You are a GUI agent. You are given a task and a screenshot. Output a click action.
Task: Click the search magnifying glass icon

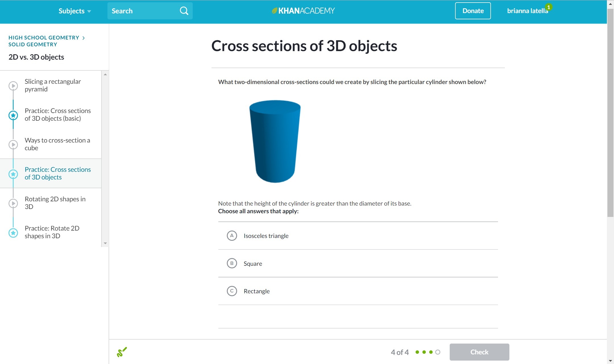[184, 11]
